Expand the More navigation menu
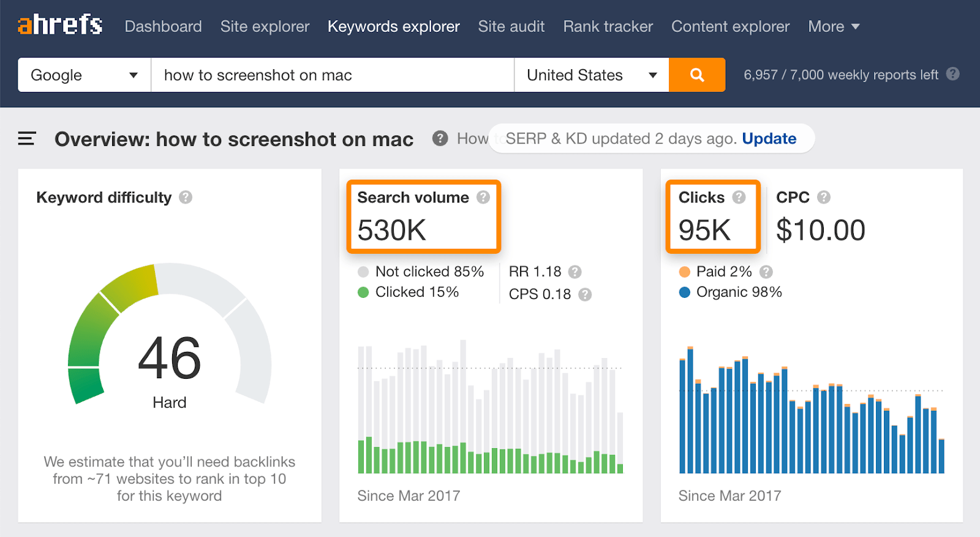The image size is (980, 537). pyautogui.click(x=834, y=26)
